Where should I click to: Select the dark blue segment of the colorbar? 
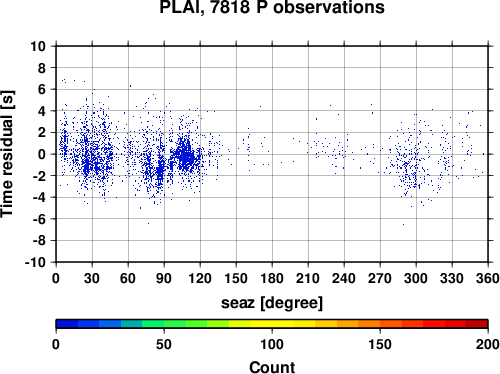tap(67, 324)
